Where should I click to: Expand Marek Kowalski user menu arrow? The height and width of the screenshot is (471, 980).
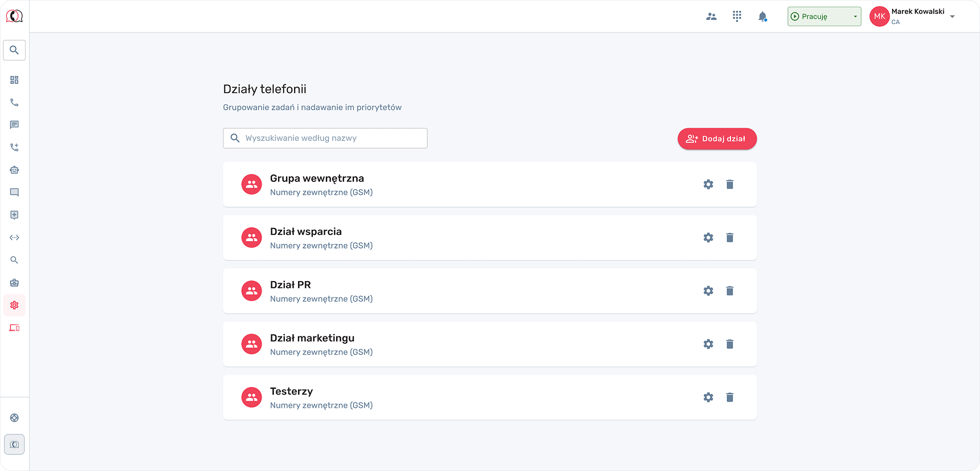click(952, 17)
